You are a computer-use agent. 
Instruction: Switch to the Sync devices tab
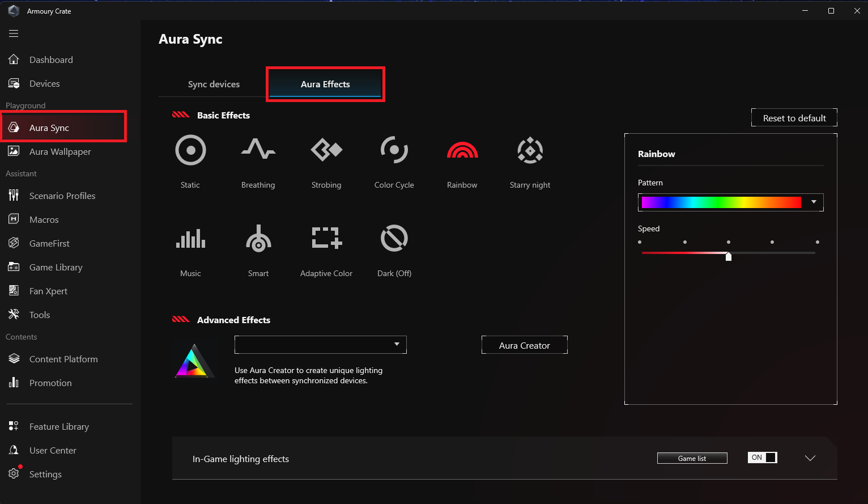(x=214, y=84)
